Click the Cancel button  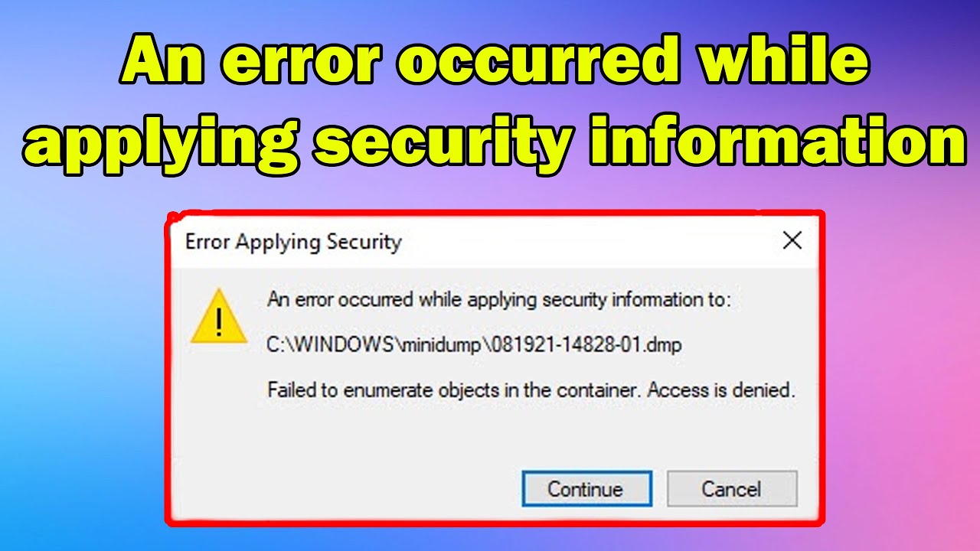coord(732,489)
